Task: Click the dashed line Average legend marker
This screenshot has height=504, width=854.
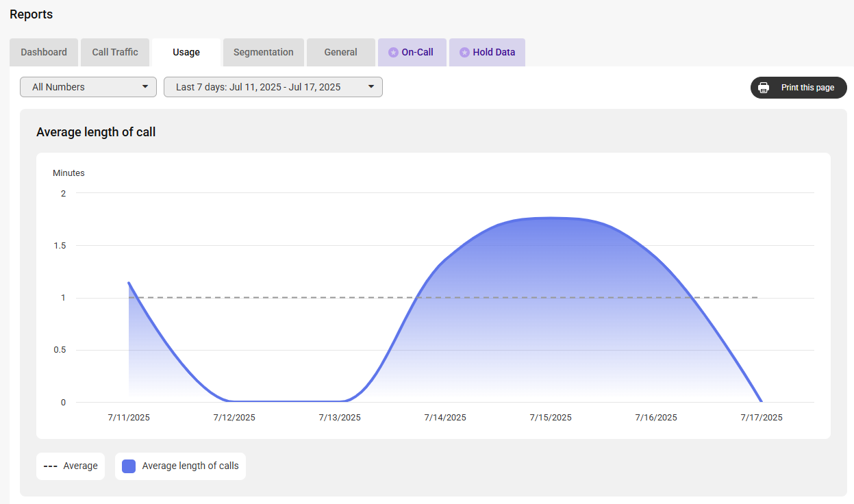Action: [50, 466]
